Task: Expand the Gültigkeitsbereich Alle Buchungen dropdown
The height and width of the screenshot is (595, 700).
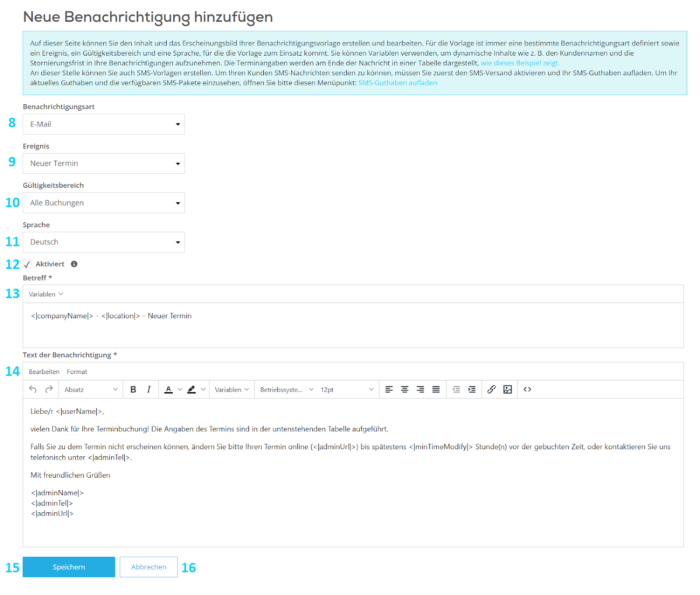Action: (104, 203)
